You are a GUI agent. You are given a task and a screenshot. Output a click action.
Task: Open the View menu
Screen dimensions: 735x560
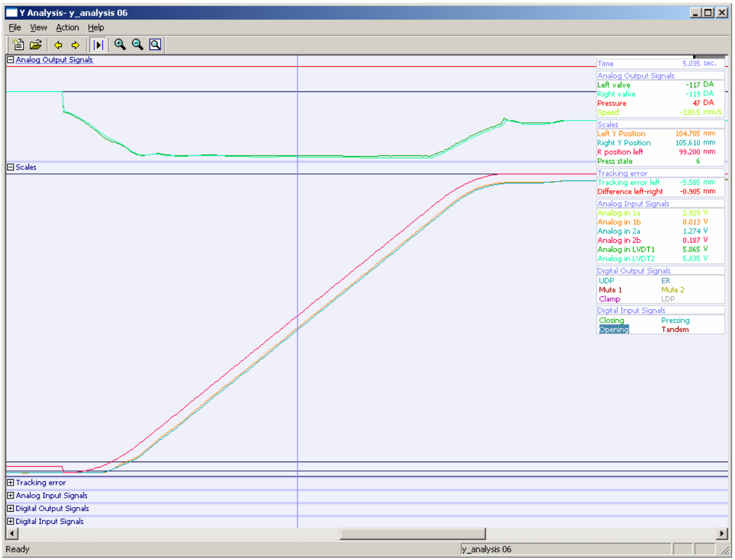coord(38,27)
